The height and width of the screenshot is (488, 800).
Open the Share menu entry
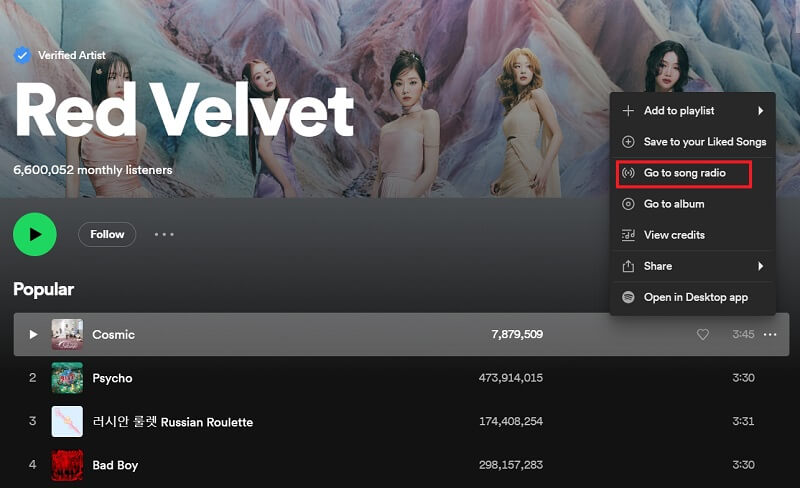[x=693, y=266]
